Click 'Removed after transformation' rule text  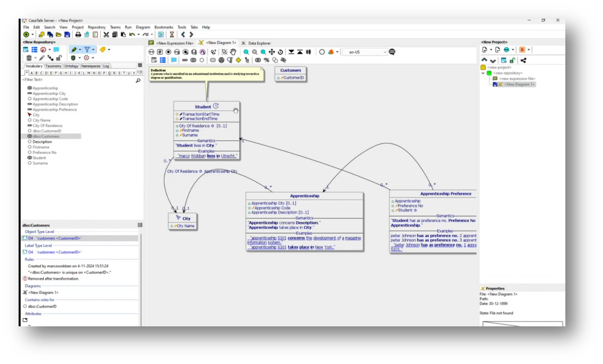[53, 279]
